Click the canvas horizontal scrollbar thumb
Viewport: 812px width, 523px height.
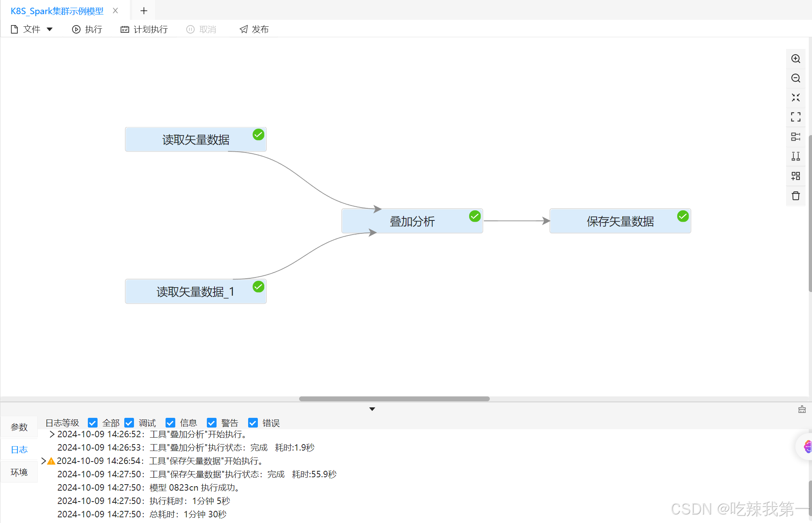click(394, 399)
